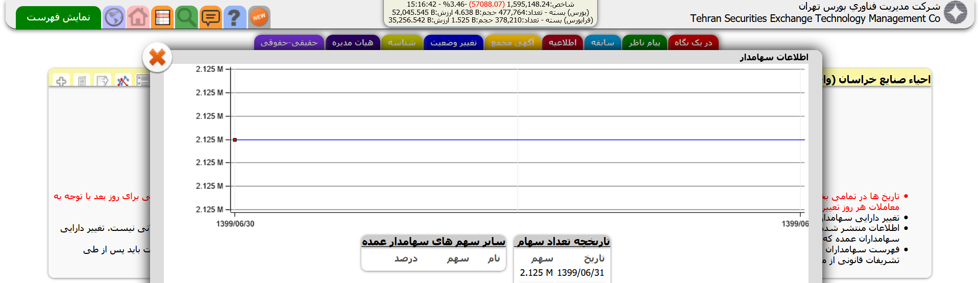Viewport: 980px width, 283px height.
Task: Click the list view icon in panel header
Action: tap(143, 81)
